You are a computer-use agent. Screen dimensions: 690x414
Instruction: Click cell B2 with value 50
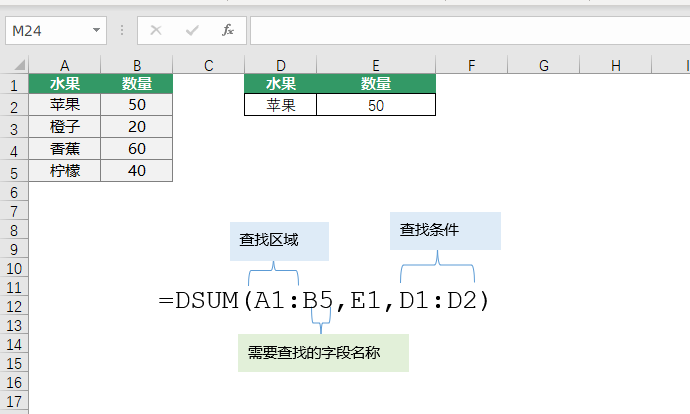137,105
